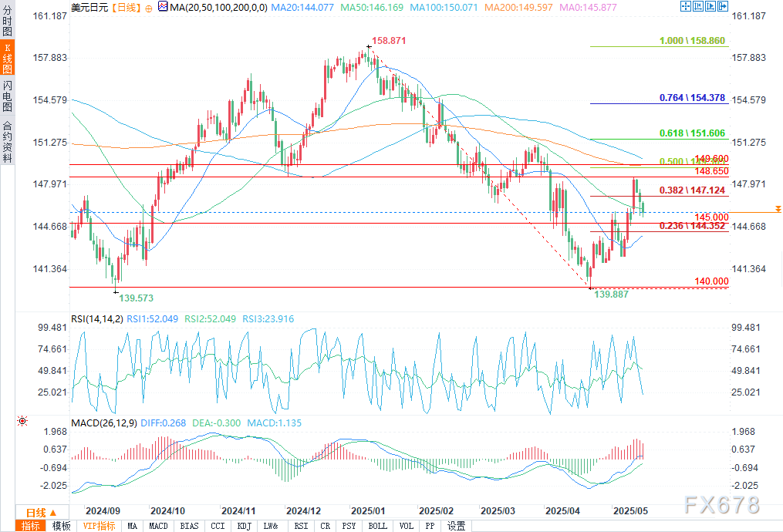This screenshot has width=783, height=532.
Task: Switch to the 闪电图 side tab
Action: click(x=7, y=96)
